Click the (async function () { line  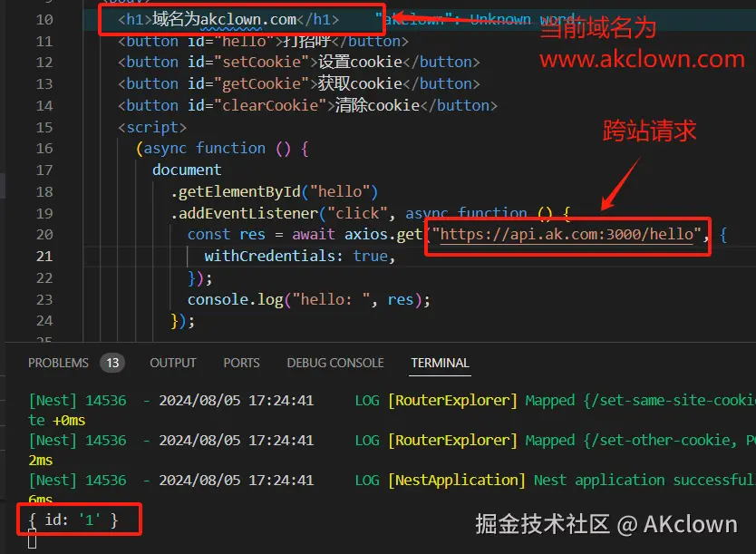point(222,149)
